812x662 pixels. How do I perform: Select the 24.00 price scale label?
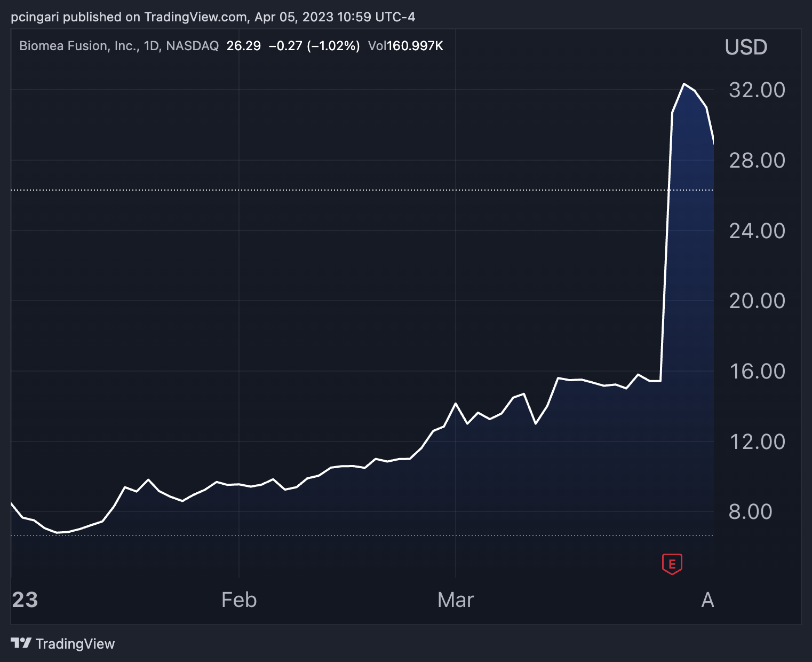[757, 231]
